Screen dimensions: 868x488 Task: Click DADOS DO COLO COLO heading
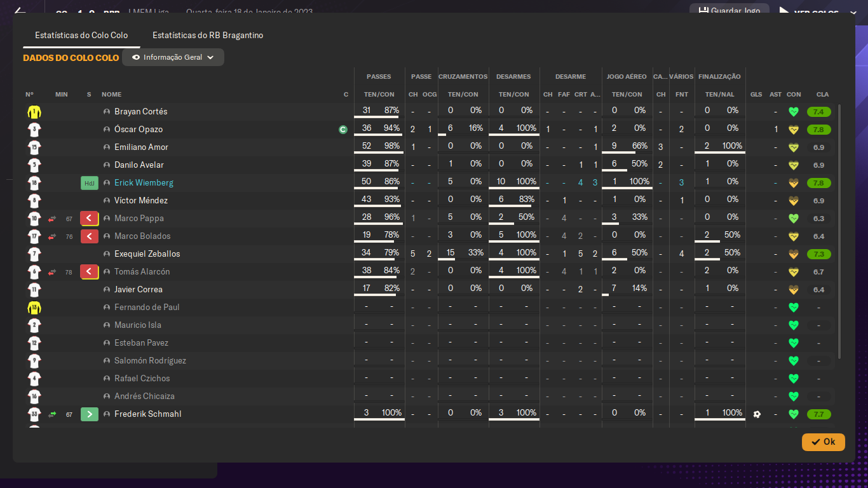tap(71, 58)
